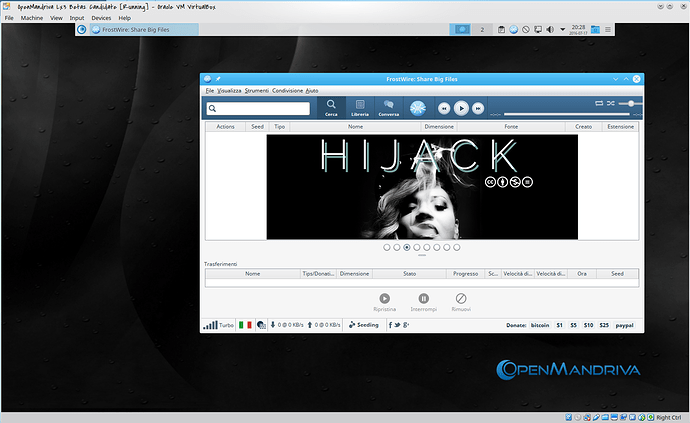Donate with the bitcoin link

pos(540,325)
